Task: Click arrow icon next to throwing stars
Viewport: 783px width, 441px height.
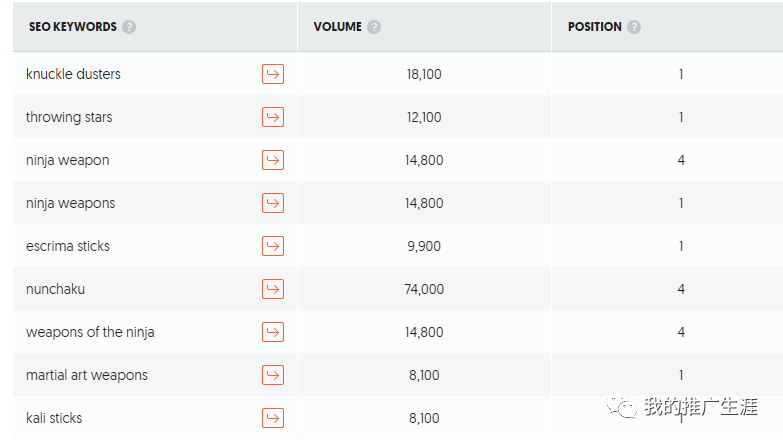Action: click(x=272, y=117)
